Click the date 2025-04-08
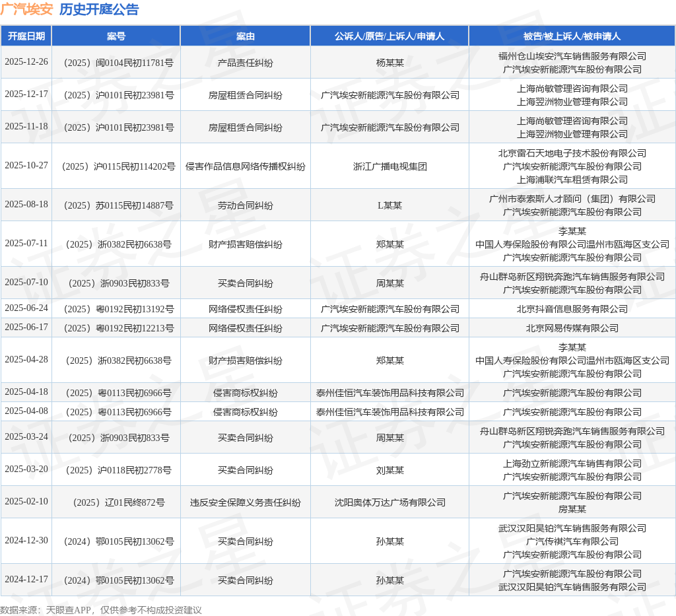This screenshot has width=676, height=616. click(26, 411)
